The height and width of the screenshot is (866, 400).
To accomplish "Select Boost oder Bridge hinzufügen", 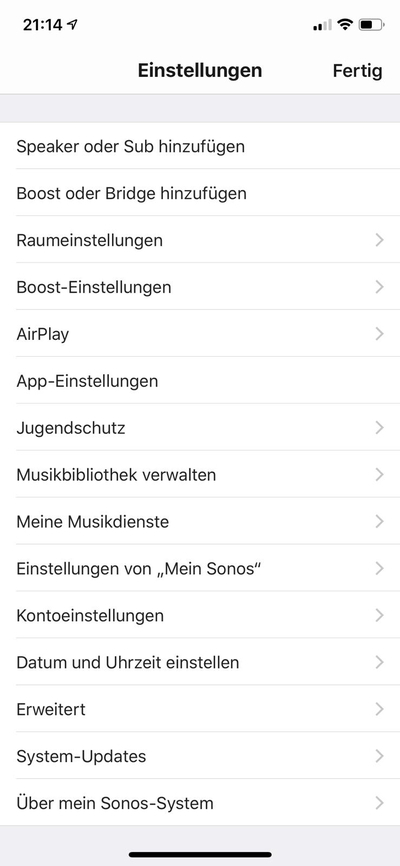I will click(x=200, y=193).
